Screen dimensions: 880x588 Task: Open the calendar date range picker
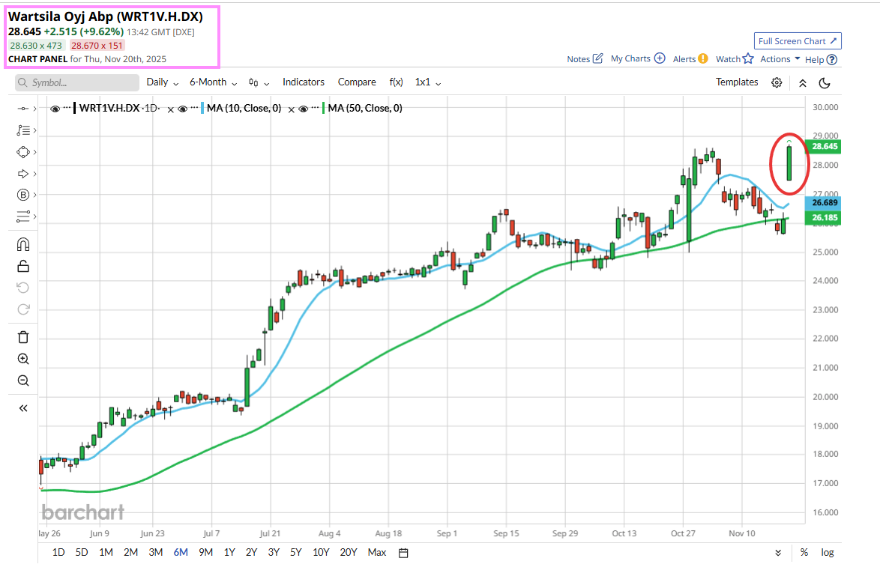[x=403, y=553]
